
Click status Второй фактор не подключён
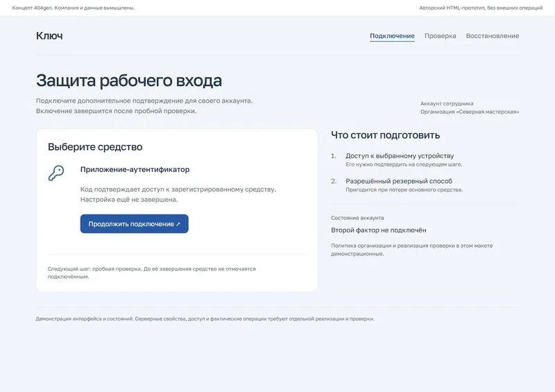pyautogui.click(x=379, y=230)
